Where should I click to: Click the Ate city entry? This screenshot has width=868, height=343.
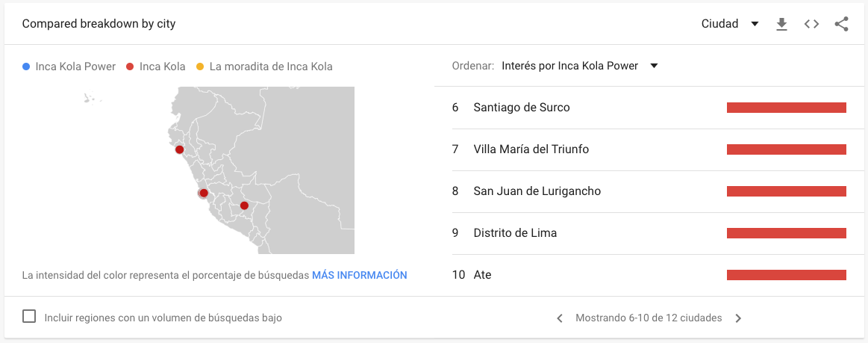(482, 275)
